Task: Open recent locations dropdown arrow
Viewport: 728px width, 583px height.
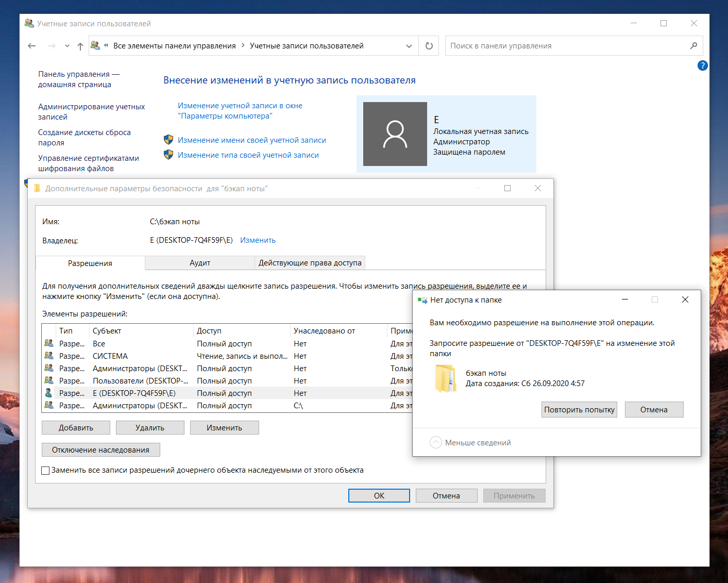Action: (x=67, y=46)
